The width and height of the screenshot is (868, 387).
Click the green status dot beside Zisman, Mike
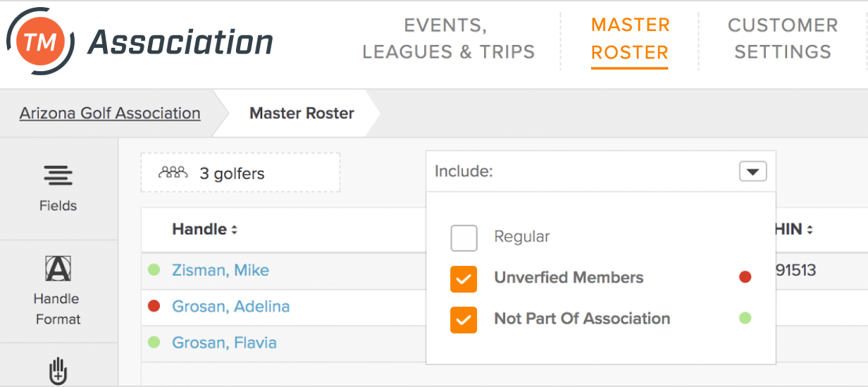[x=154, y=269]
